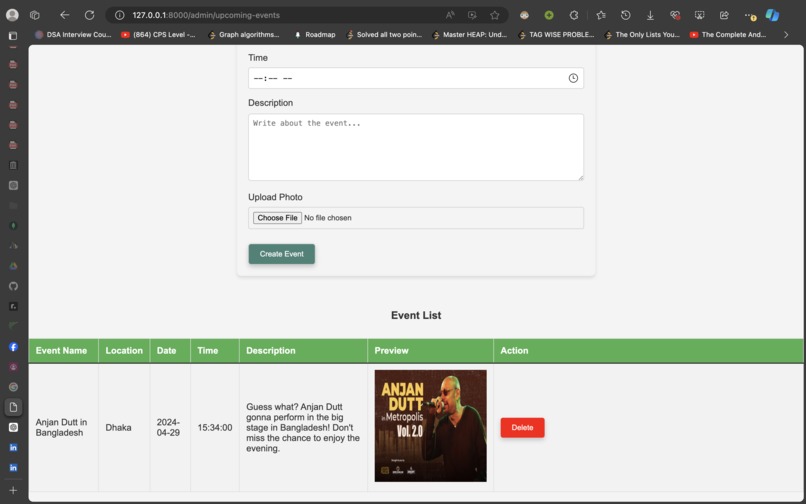Open the time picker clock icon
Image resolution: width=806 pixels, height=504 pixels.
click(573, 78)
